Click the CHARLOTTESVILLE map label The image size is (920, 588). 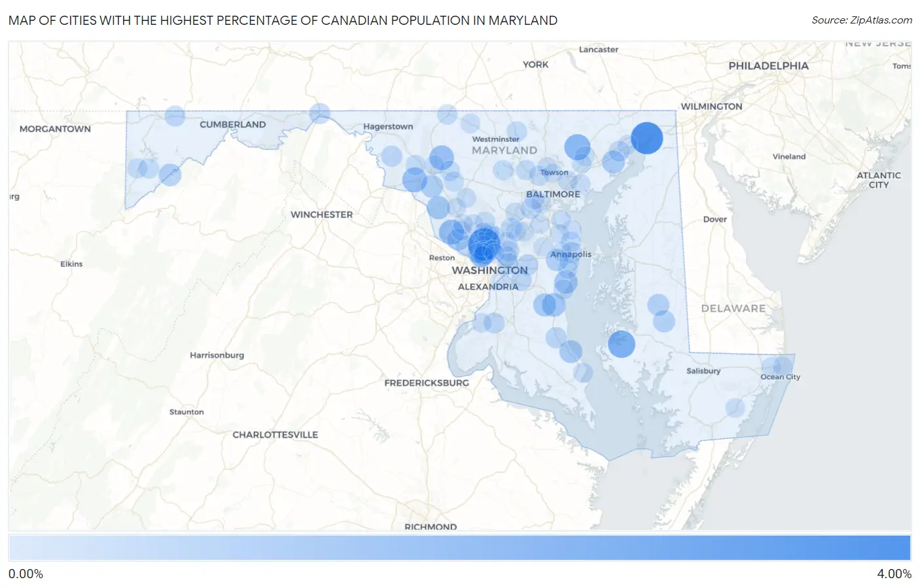tap(275, 434)
